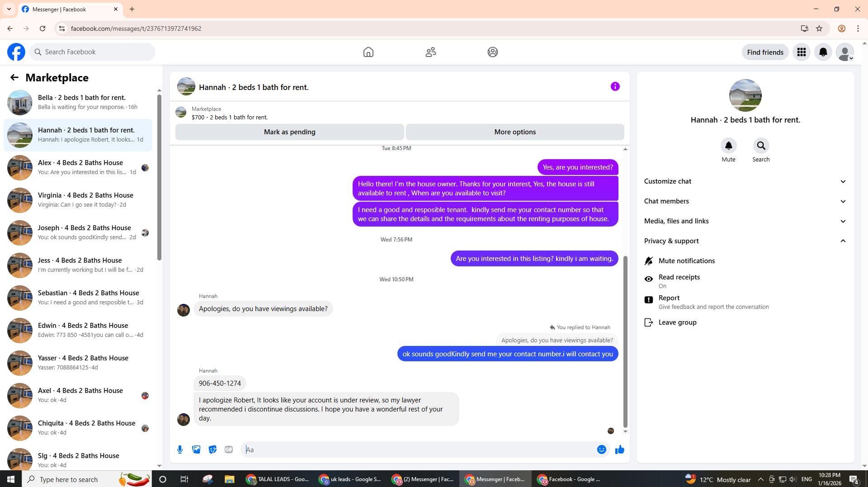The height and width of the screenshot is (487, 868).
Task: Choose a GIF icon
Action: tap(229, 449)
